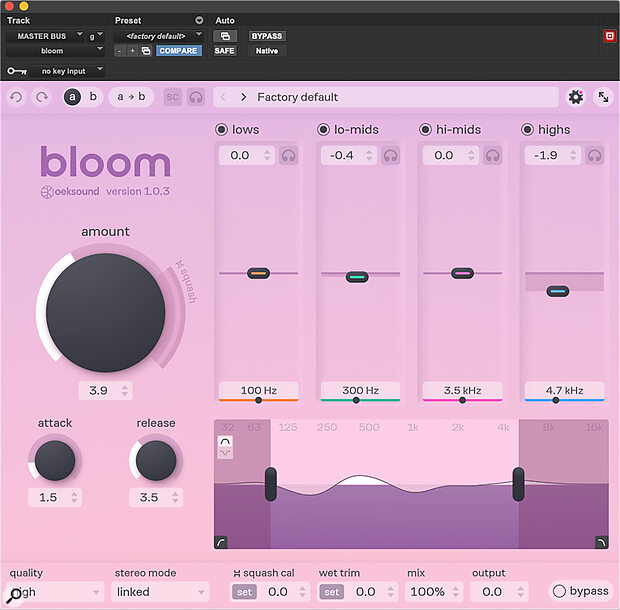Toggle the delta headphones icon in the top toolbar
This screenshot has height=610, width=620.
(196, 97)
